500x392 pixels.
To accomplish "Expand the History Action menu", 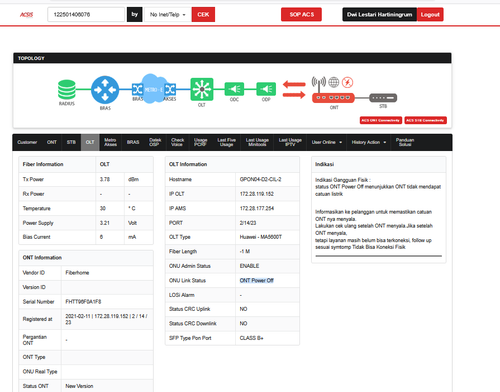I will (369, 142).
